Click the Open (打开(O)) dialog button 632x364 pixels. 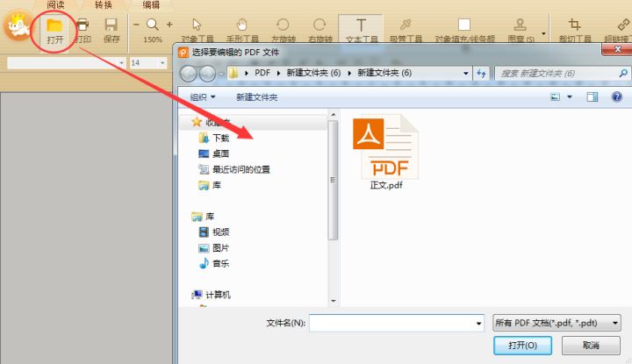[522, 346]
